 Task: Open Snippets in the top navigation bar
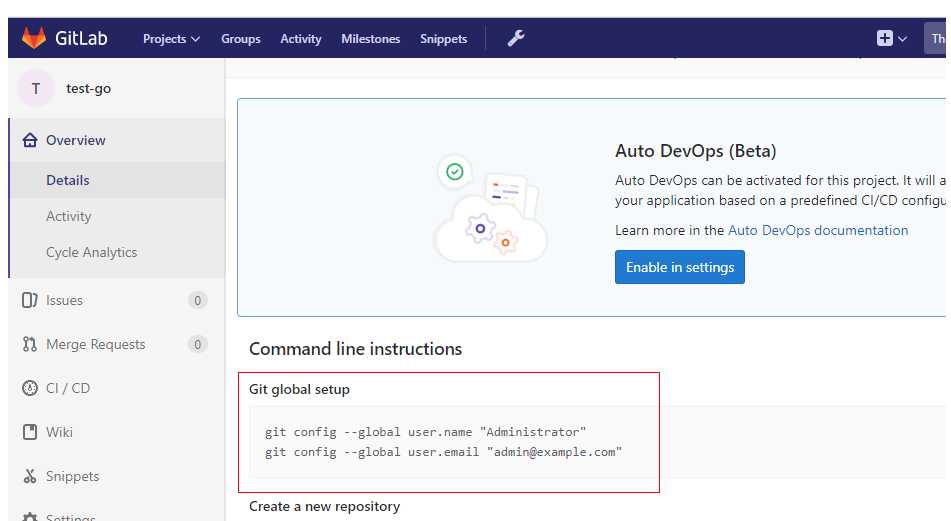(x=443, y=39)
